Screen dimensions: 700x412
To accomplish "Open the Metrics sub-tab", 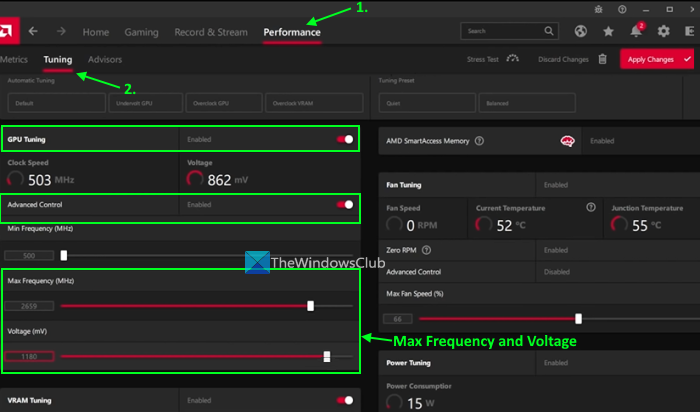I will point(14,60).
